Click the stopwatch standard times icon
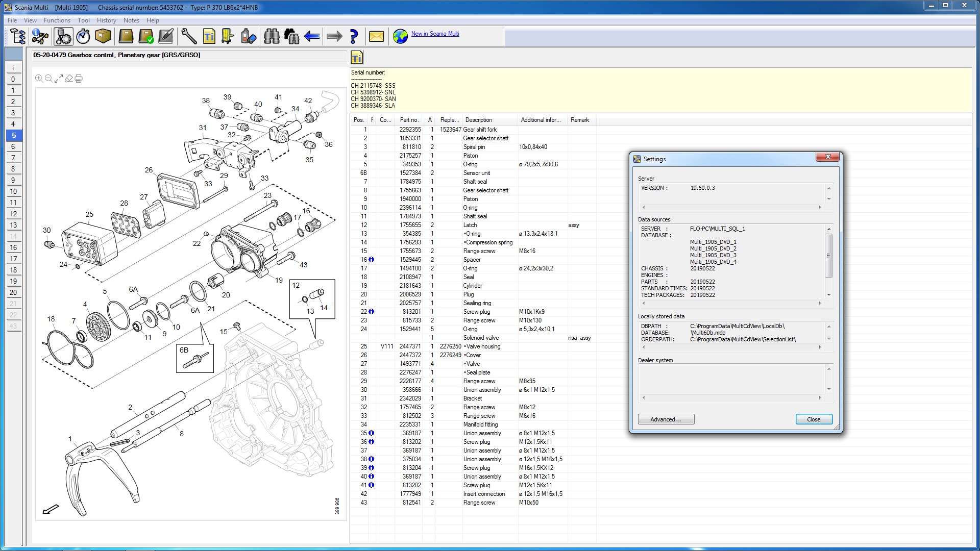Screen dimensions: 980x551 pos(83,36)
